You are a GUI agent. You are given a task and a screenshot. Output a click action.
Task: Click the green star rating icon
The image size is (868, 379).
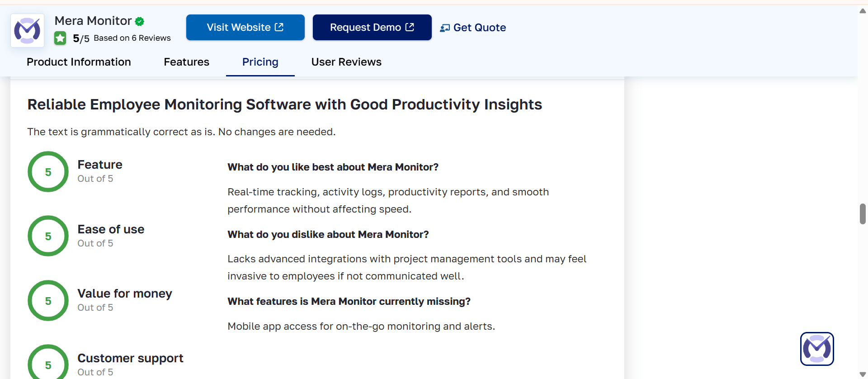click(x=60, y=38)
